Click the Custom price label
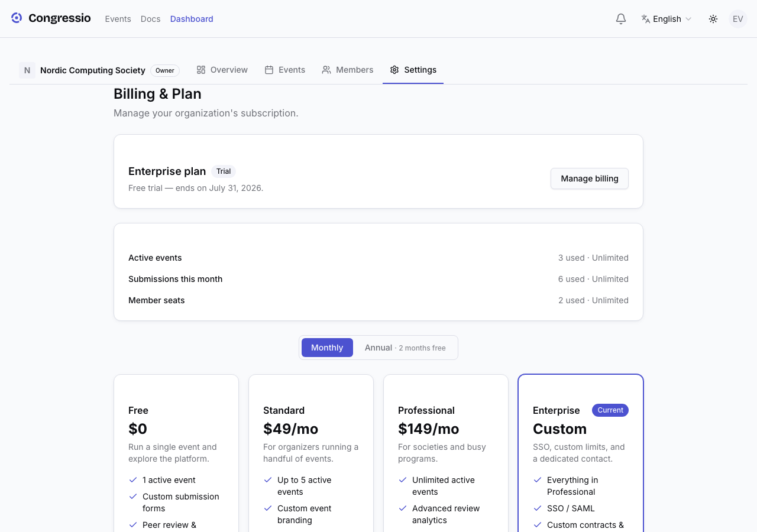 click(x=560, y=429)
